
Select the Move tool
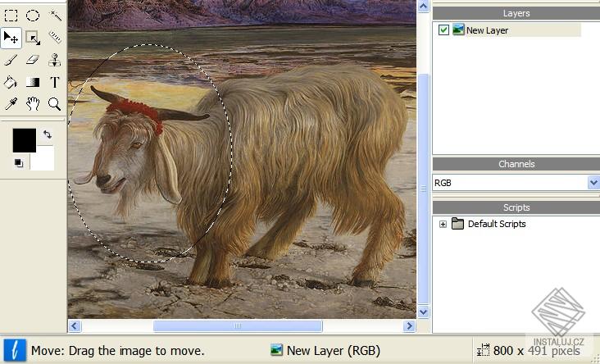pos(11,38)
